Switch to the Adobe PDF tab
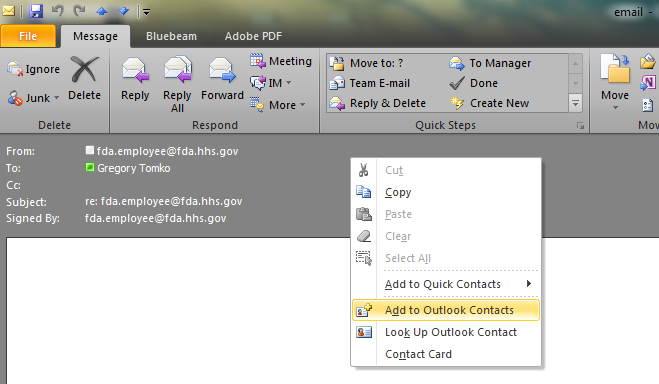659x384 pixels. pos(253,36)
